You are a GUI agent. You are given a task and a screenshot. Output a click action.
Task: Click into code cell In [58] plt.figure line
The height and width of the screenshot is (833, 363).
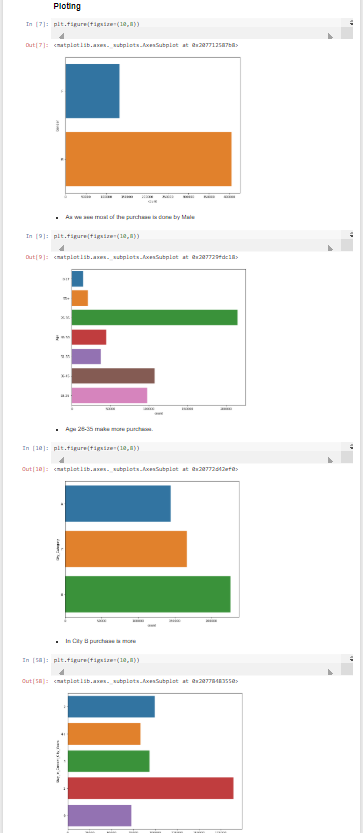pyautogui.click(x=97, y=660)
